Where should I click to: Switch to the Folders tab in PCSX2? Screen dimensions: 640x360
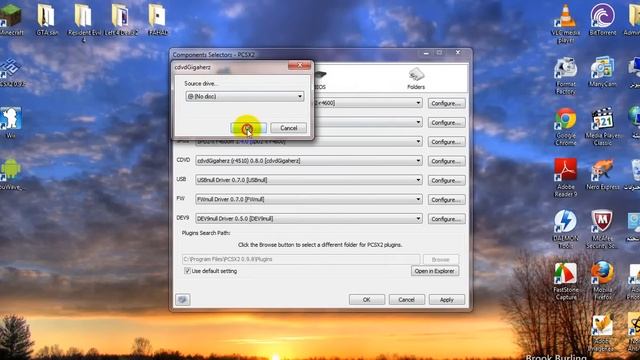(x=416, y=78)
